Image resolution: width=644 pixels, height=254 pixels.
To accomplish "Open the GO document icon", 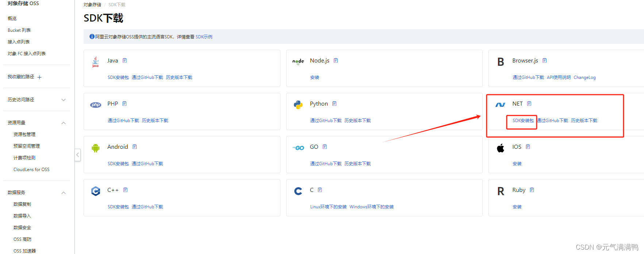I will pyautogui.click(x=325, y=147).
